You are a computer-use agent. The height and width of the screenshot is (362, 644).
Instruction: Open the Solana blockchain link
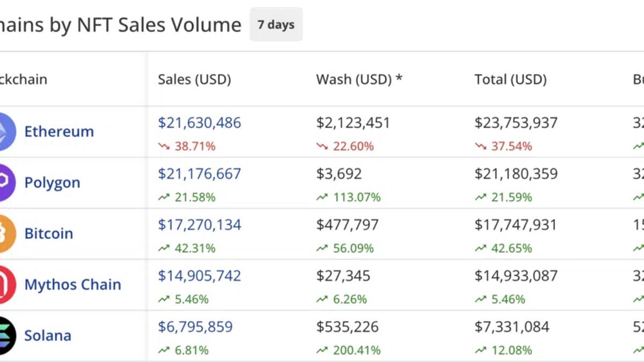[48, 335]
